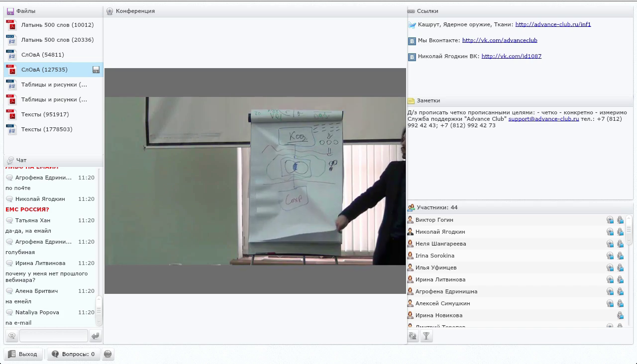Screen dimensions: 637x364
Task: Open DOCX file Латынь 500 слов (20336)
Action: (53, 40)
